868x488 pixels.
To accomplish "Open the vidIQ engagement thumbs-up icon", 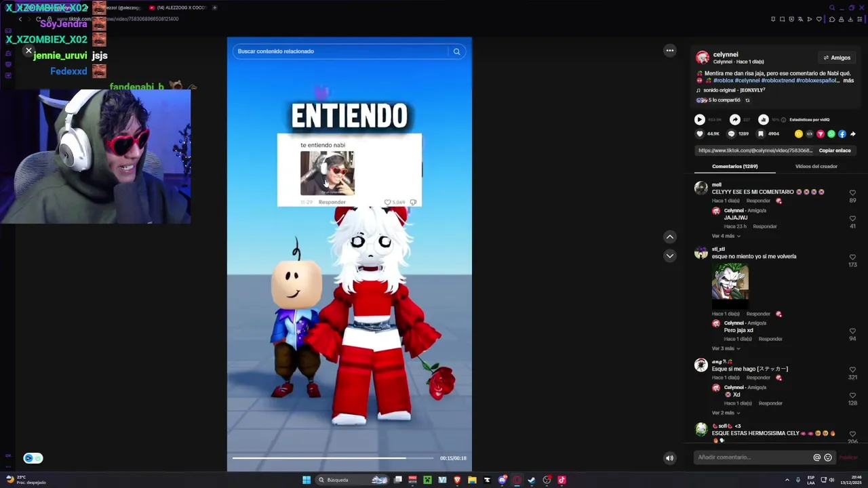I will click(x=764, y=120).
